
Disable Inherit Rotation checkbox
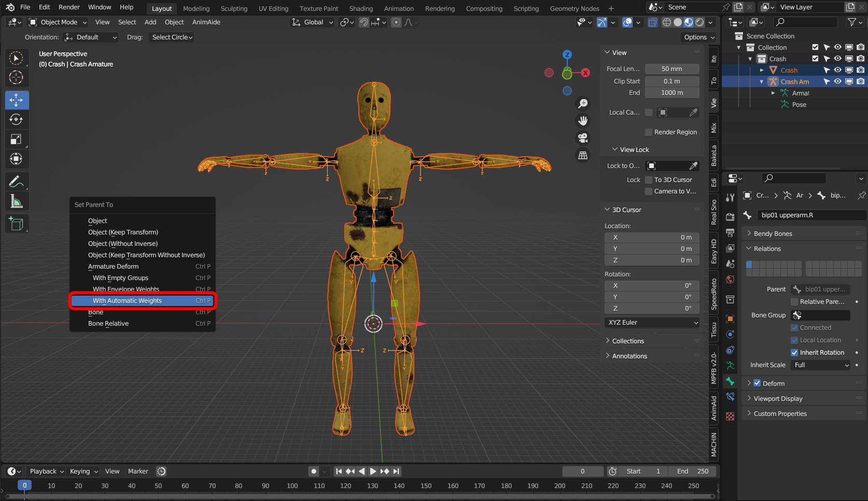tap(794, 353)
